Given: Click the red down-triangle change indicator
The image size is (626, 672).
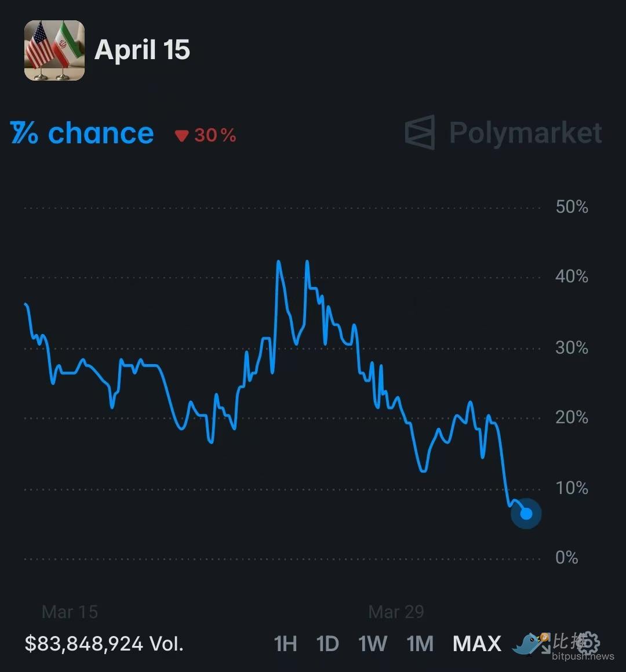Looking at the screenshot, I should pos(182,136).
